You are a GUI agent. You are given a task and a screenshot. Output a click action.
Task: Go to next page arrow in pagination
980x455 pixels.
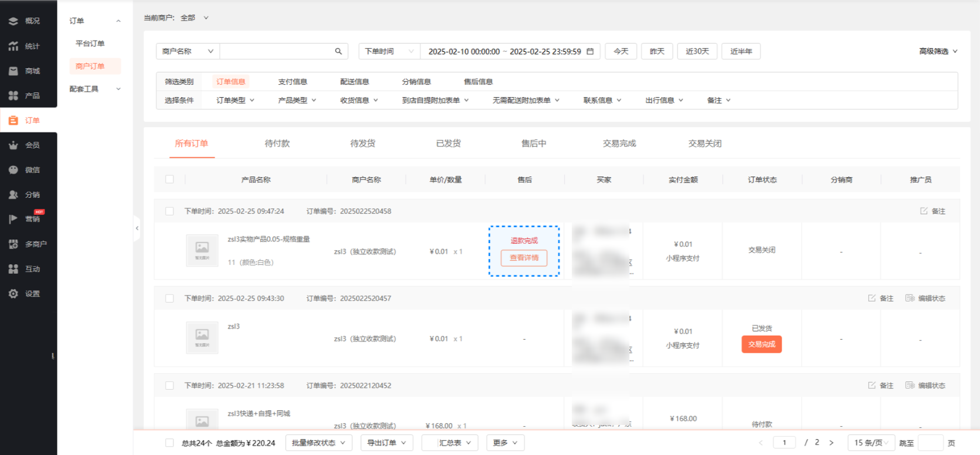[x=831, y=443]
